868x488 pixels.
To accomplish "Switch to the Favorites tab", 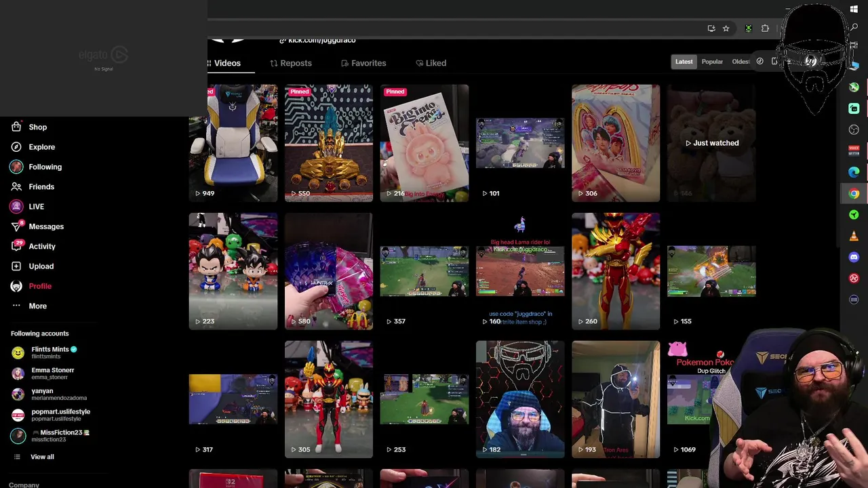I will (x=363, y=63).
